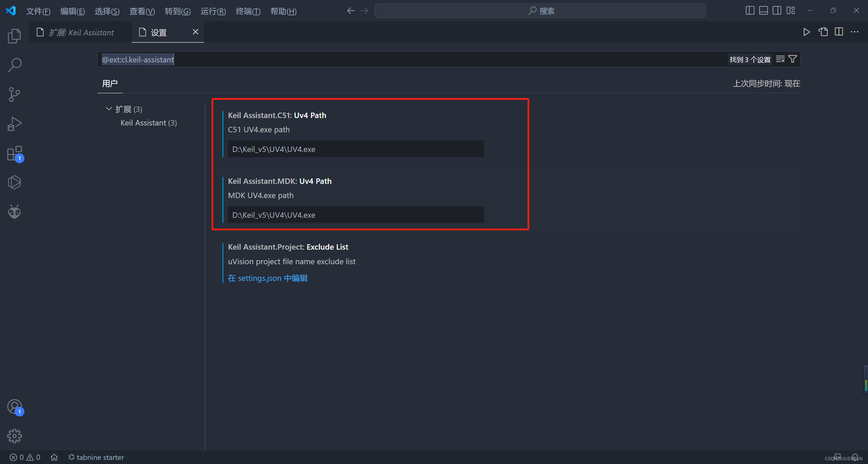This screenshot has height=464, width=868.
Task: Go back with the left arrow
Action: click(351, 11)
